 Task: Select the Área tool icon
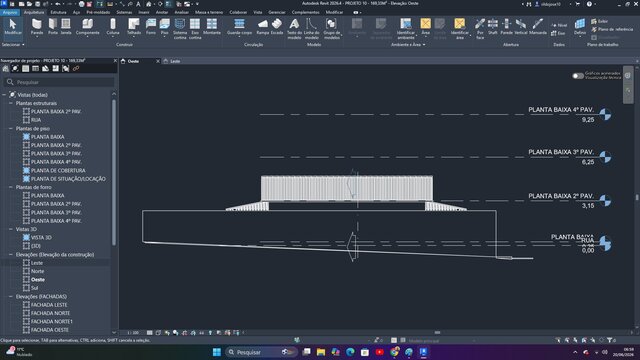coord(425,24)
